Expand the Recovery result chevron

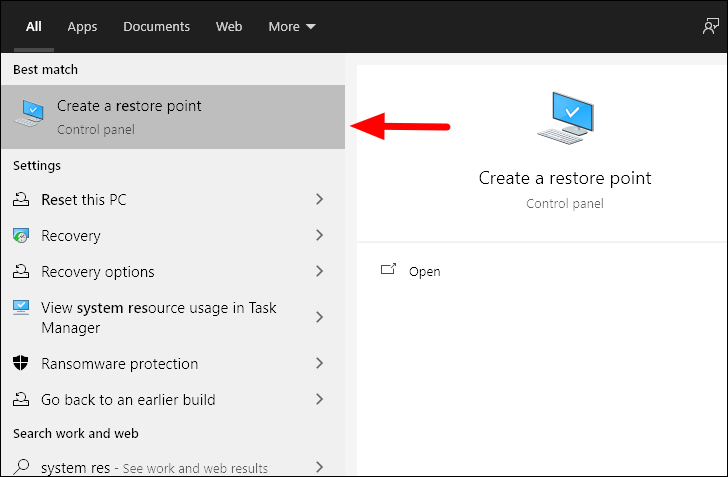319,235
